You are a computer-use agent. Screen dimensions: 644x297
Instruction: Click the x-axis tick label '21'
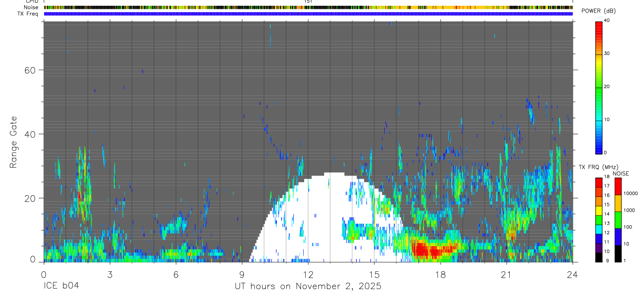(x=506, y=274)
